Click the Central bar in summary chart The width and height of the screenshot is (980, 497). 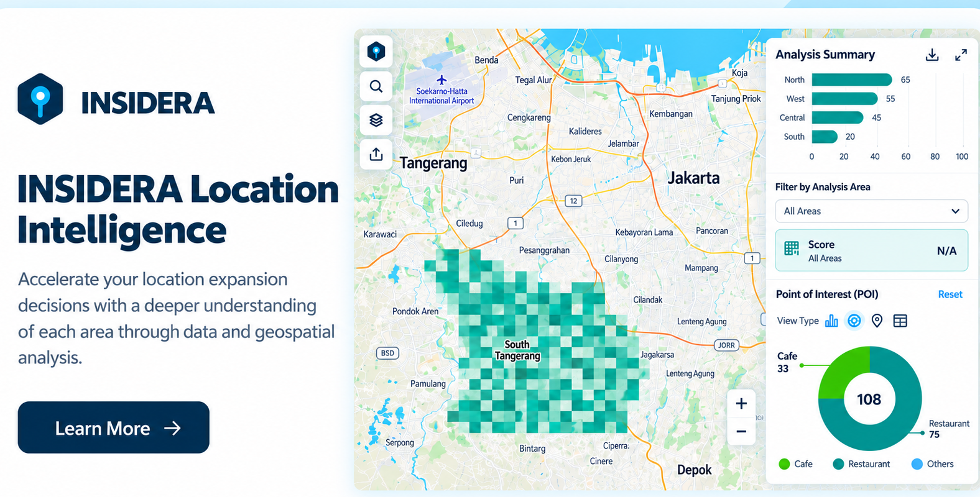pos(838,117)
